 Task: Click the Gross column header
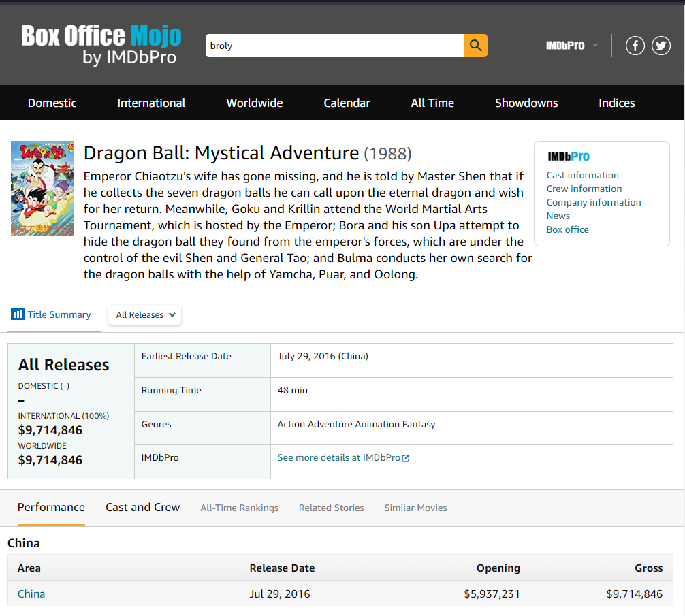(x=648, y=568)
